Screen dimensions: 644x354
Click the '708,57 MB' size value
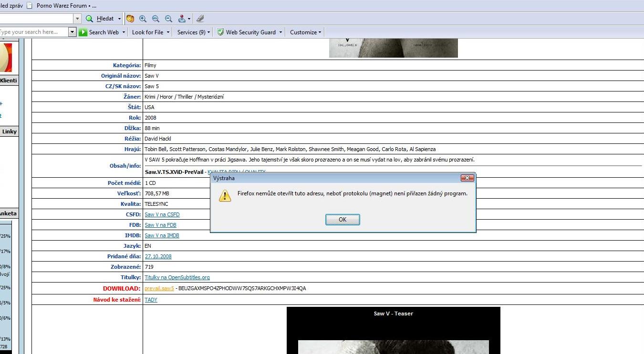point(157,193)
